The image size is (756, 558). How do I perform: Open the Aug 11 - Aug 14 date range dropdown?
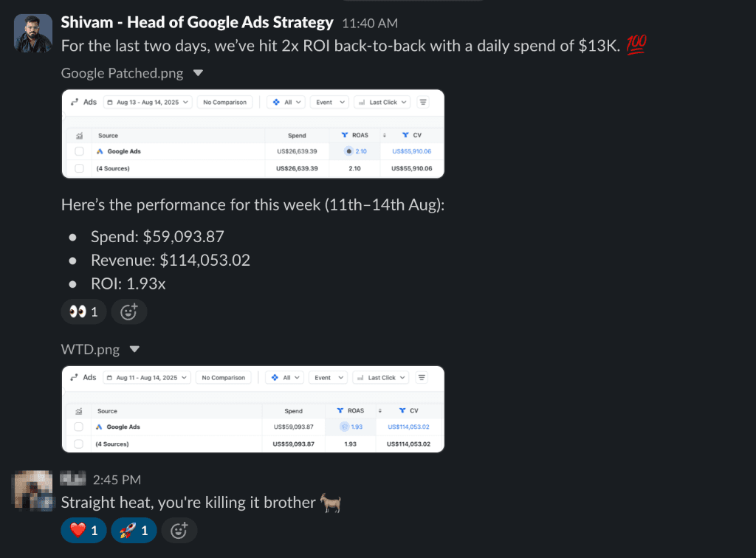[146, 377]
